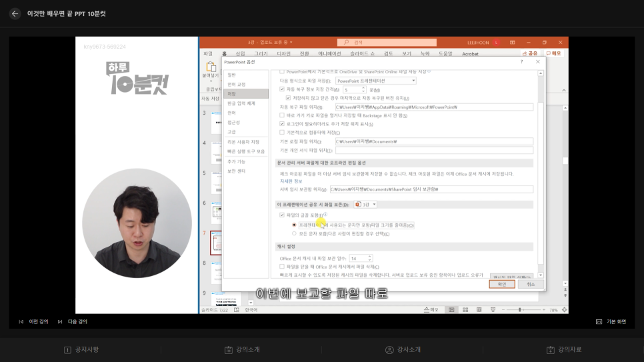644x362 pixels.
Task: Select 접근성 in the options sidebar
Action: pos(233,123)
